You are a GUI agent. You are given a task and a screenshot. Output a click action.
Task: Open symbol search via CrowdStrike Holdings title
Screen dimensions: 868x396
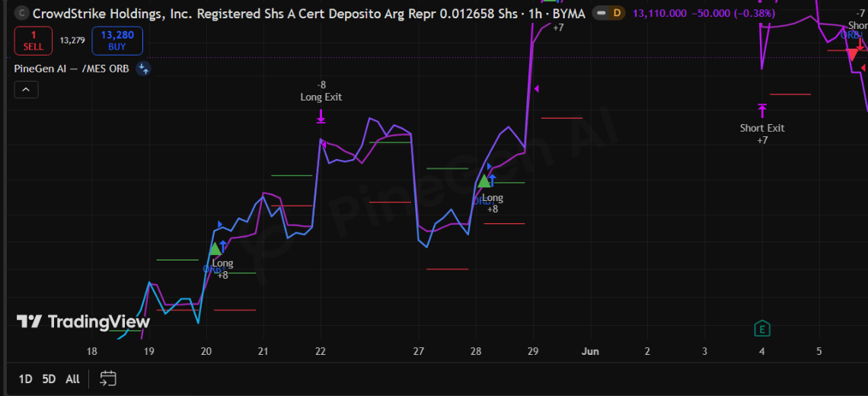[x=309, y=13]
